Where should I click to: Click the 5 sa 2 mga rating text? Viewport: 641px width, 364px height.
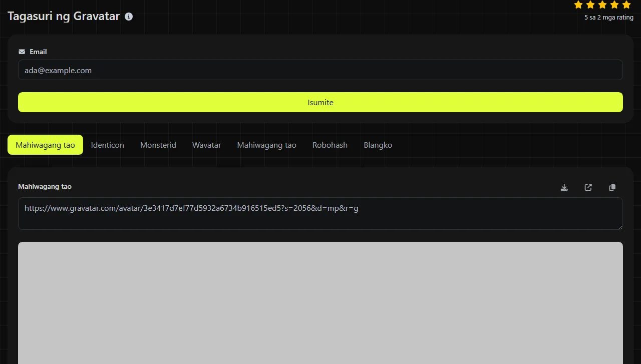609,18
